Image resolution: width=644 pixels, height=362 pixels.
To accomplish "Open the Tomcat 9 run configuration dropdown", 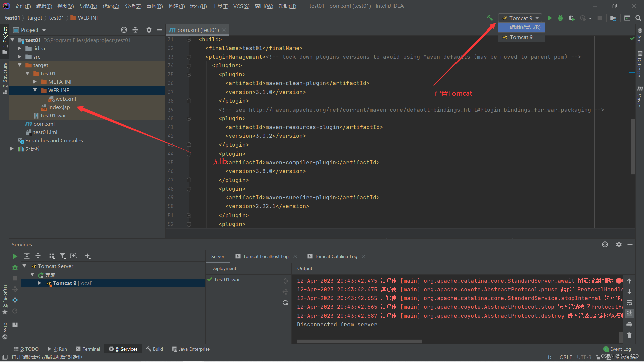I will tap(520, 18).
